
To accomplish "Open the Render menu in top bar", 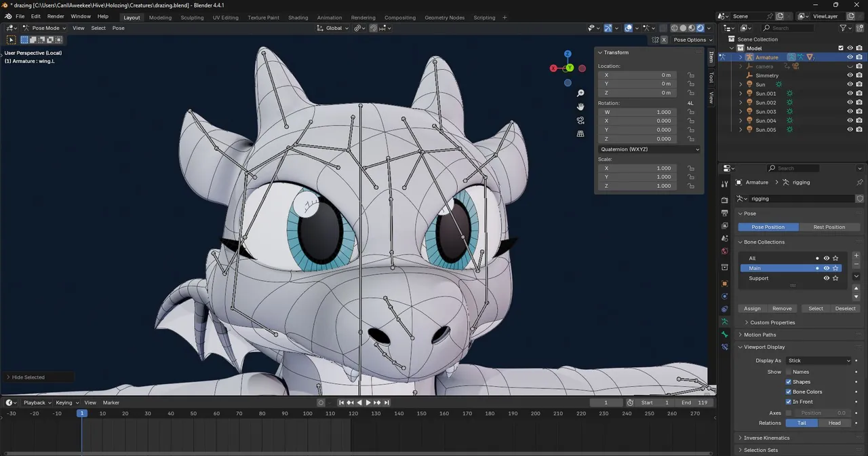I will pyautogui.click(x=56, y=16).
